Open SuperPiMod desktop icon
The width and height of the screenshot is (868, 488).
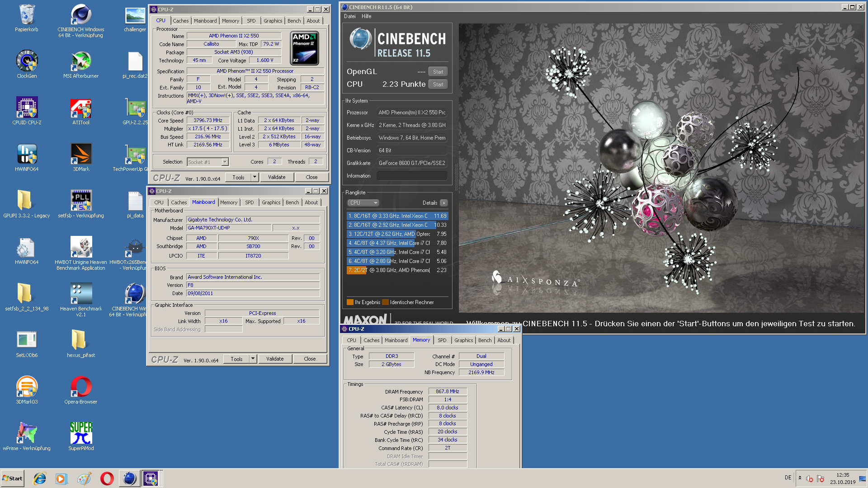pos(81,436)
